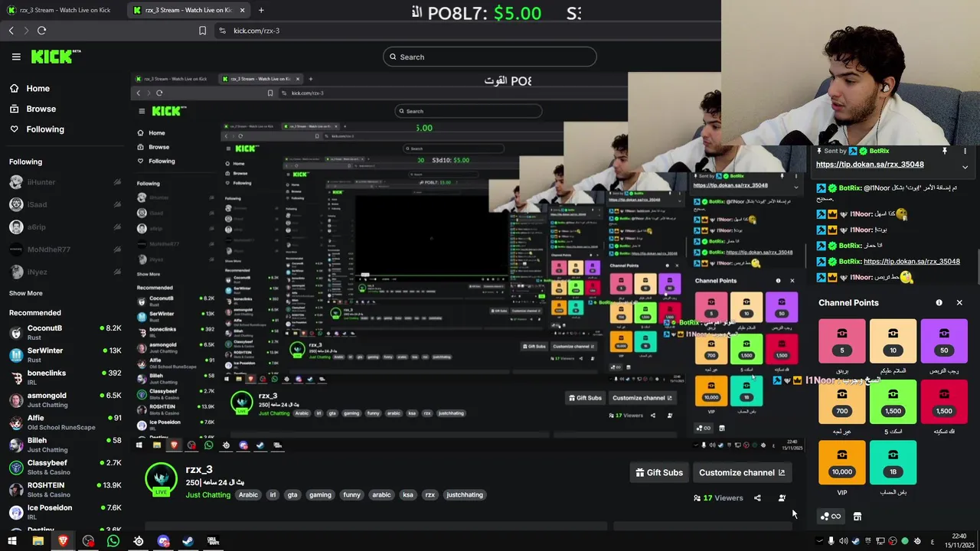Image resolution: width=980 pixels, height=551 pixels.
Task: Open recommended channel Classybeef
Action: [65, 467]
